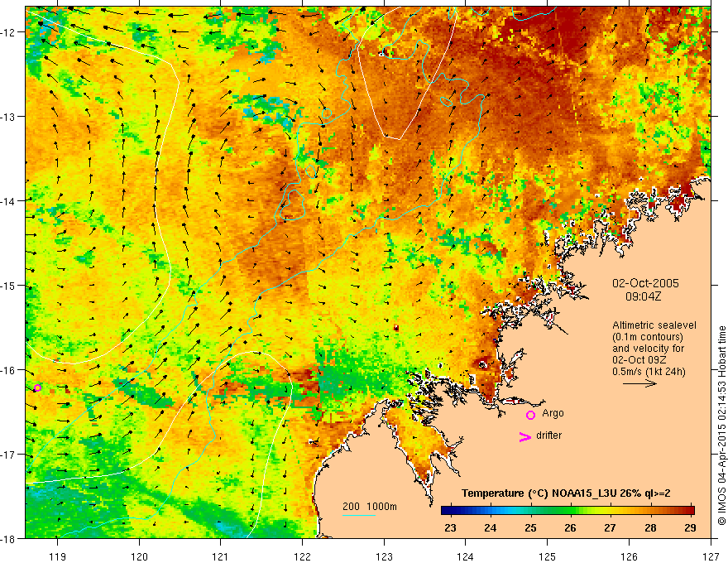Click the colorbar value 23
This screenshot has width=728, height=563.
450,527
